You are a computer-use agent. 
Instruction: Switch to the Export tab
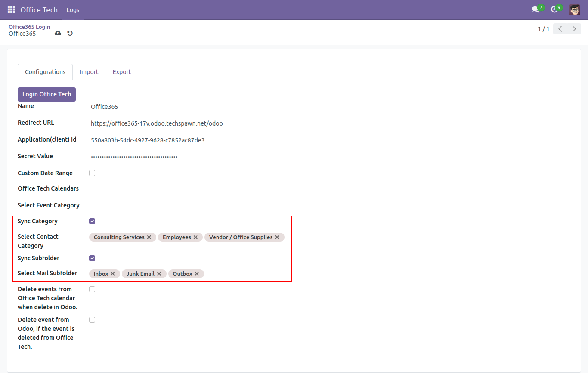[122, 72]
